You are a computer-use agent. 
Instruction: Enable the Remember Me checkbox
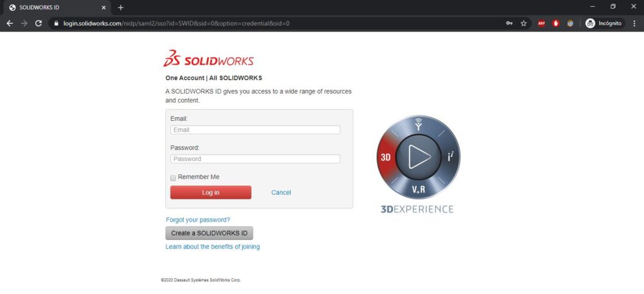click(173, 178)
